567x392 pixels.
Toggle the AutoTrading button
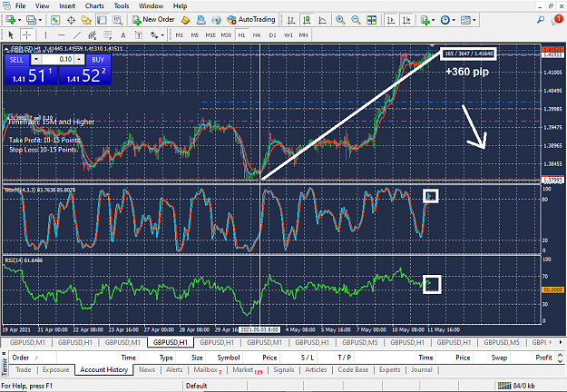[251, 20]
